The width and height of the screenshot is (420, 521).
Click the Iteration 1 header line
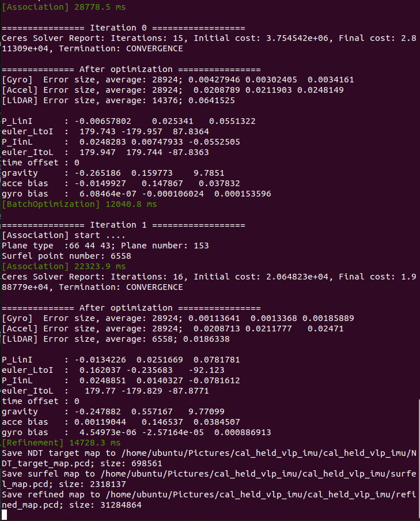[124, 225]
